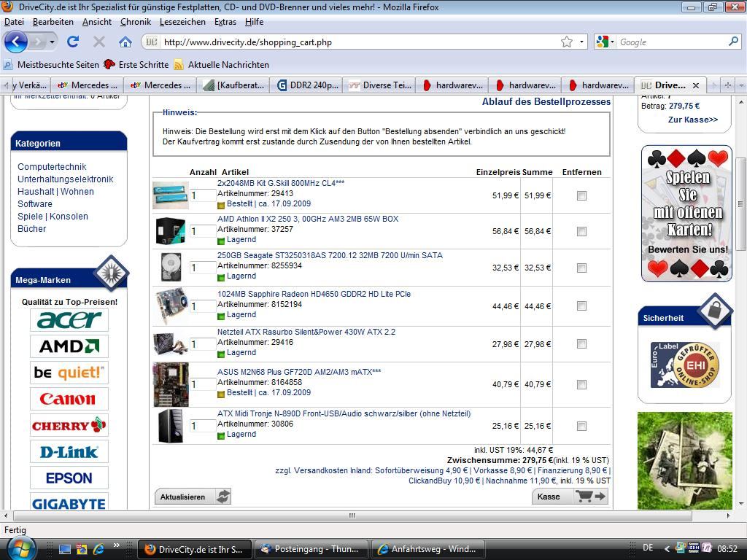Switch to Posteingang Thunderbird taskbar window
This screenshot has height=560, width=747.
pyautogui.click(x=311, y=549)
